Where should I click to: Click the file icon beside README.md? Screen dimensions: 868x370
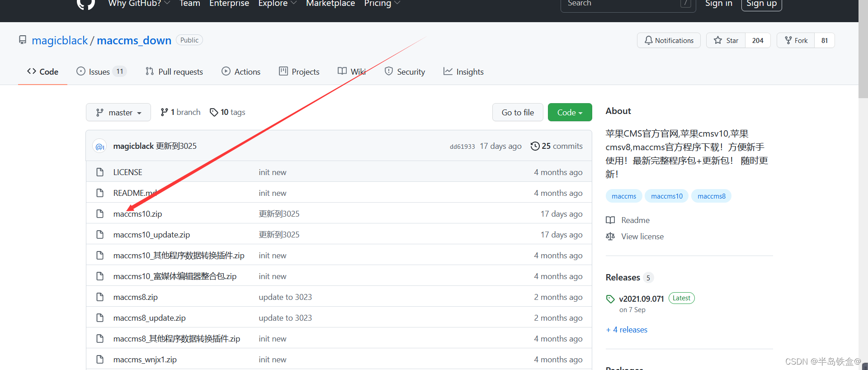(x=100, y=193)
